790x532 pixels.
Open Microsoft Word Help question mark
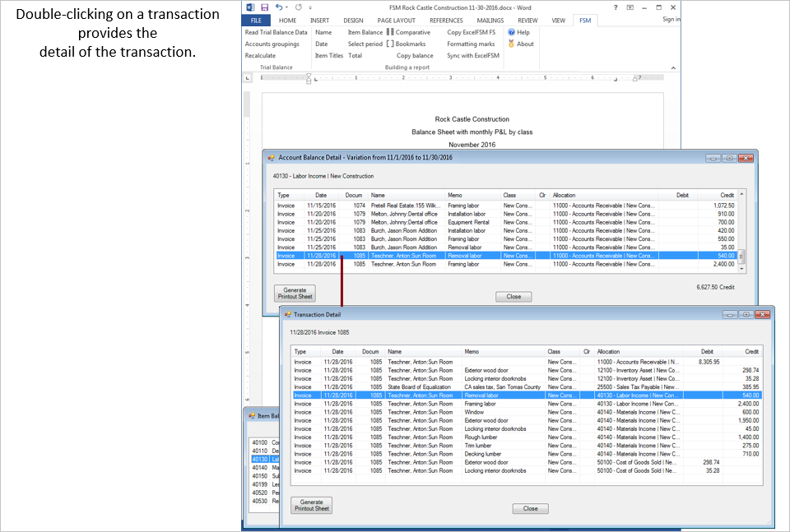(x=616, y=7)
